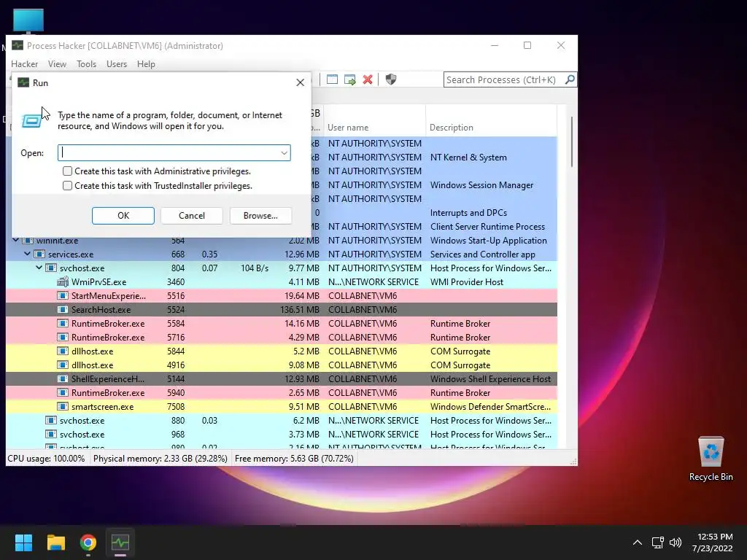The image size is (747, 560).
Task: Select dllhost.exe PID 4916 row
Action: coord(282,365)
